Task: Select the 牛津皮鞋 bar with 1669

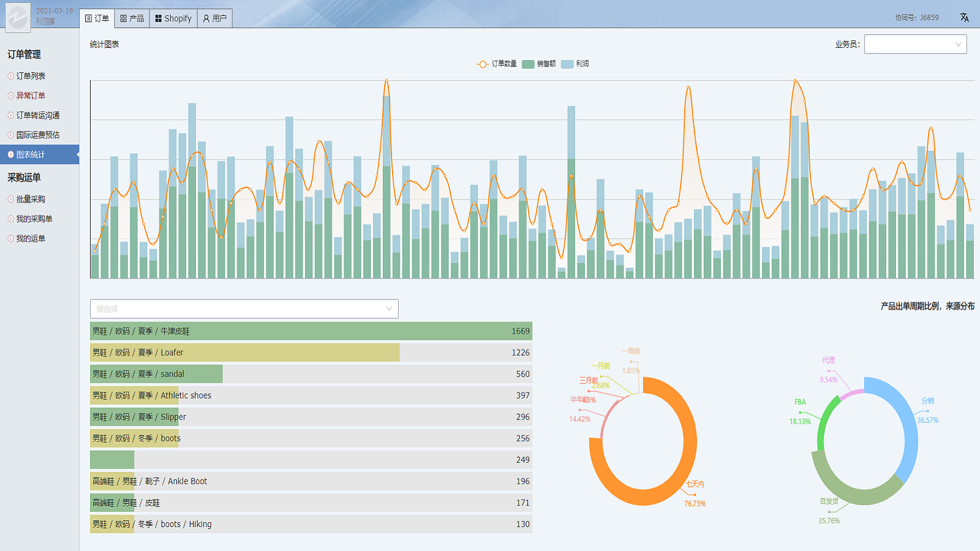Action: [311, 331]
